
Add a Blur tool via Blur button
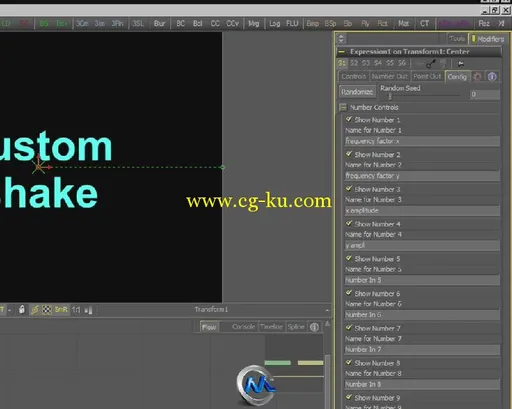(159, 24)
